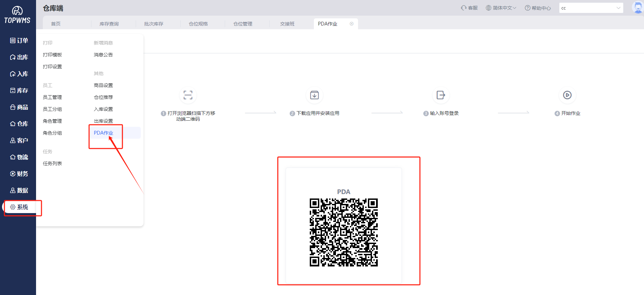The width and height of the screenshot is (644, 295).
Task: Open the 客户 sidebar menu
Action: coord(19,140)
